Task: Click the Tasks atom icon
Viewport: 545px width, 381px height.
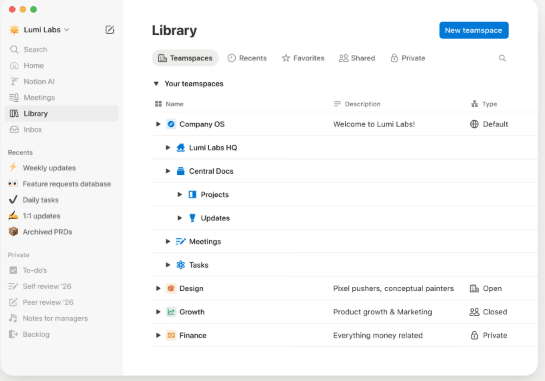Action: 181,265
